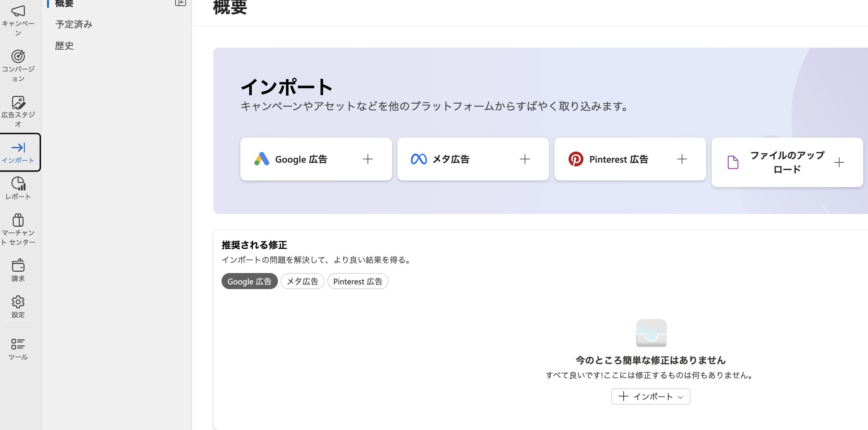Image resolution: width=868 pixels, height=430 pixels.
Task: Collapse the side navigation panel
Action: (180, 3)
